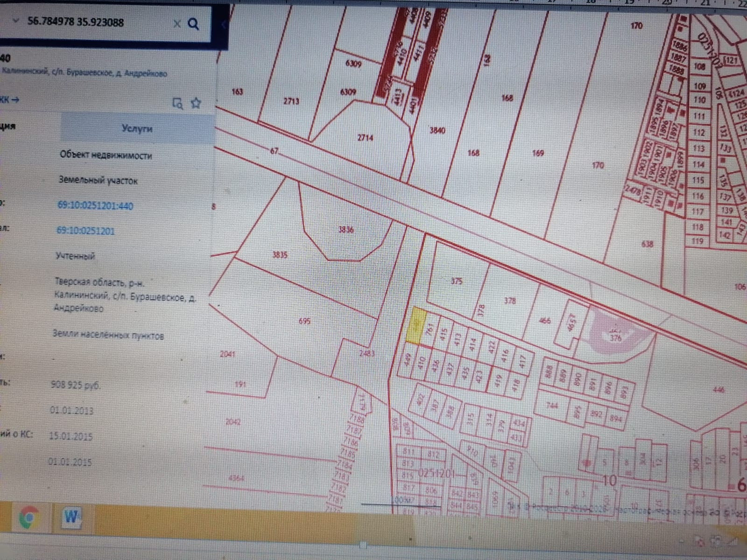Click the Учтенный status text

point(75,256)
